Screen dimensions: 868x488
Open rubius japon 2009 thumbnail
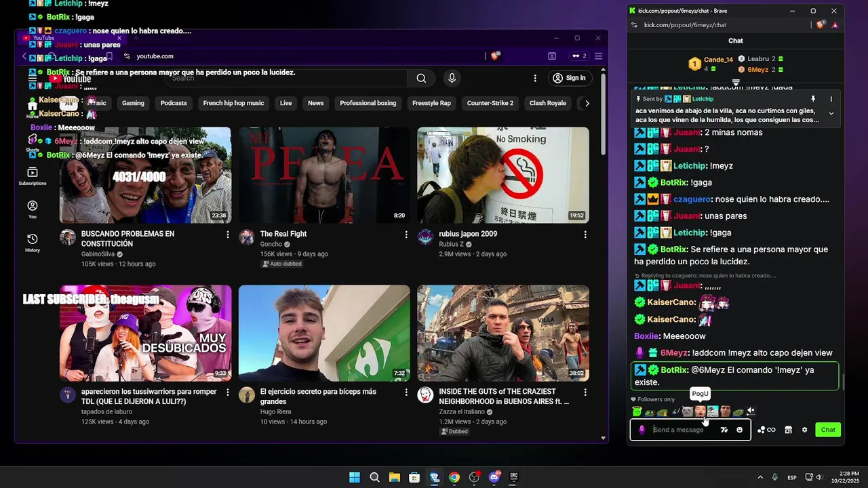(503, 175)
